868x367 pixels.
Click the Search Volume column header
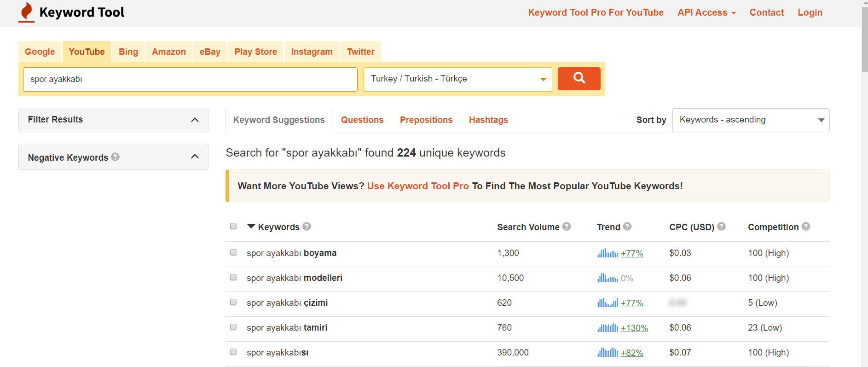pos(528,227)
